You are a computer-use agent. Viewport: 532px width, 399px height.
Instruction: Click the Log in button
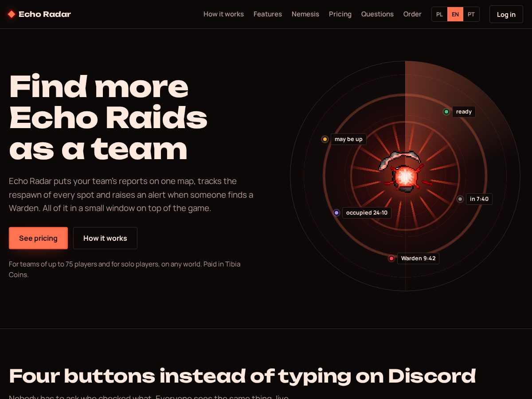(x=506, y=14)
